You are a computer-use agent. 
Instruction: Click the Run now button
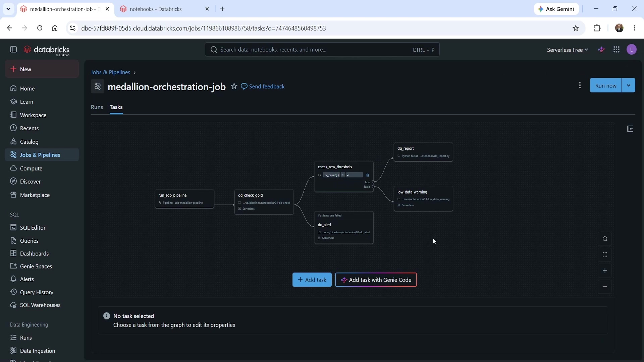606,85
